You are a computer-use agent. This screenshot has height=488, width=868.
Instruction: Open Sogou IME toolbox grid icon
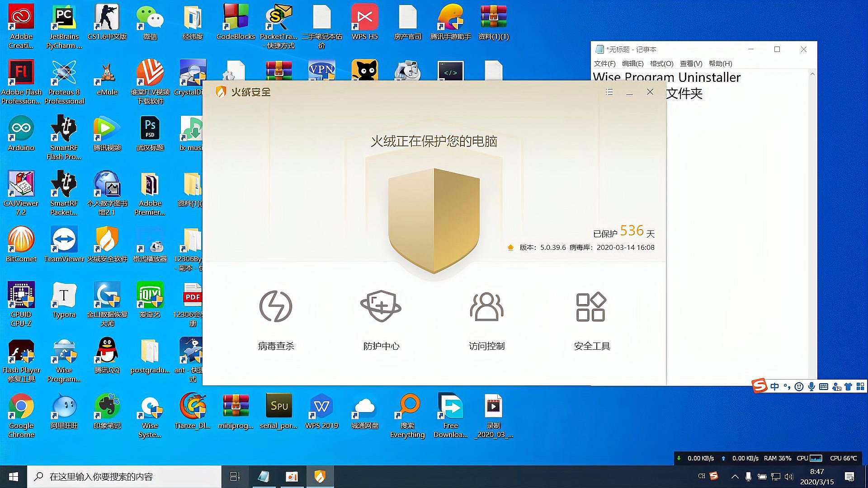coord(860,387)
